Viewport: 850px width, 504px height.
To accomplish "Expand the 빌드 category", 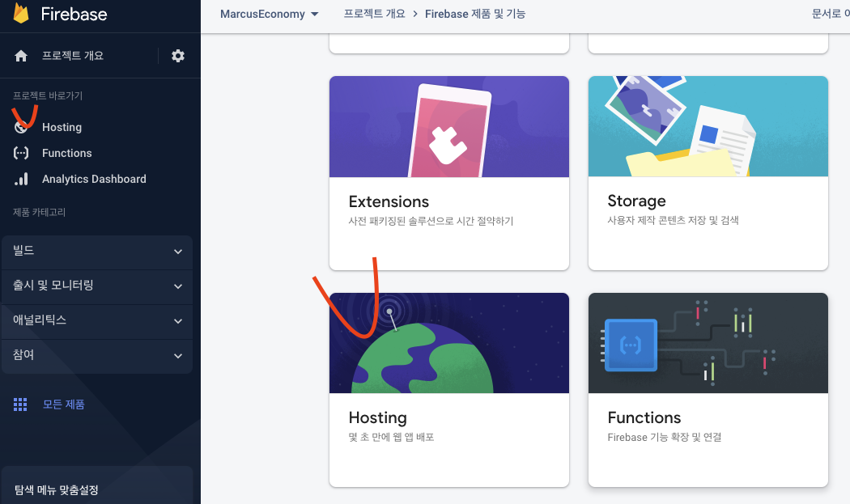I will point(97,252).
